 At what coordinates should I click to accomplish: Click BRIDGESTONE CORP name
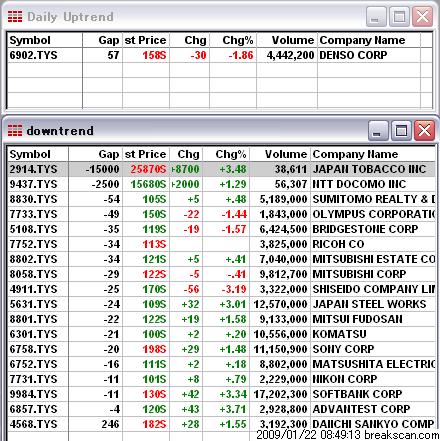(x=365, y=229)
